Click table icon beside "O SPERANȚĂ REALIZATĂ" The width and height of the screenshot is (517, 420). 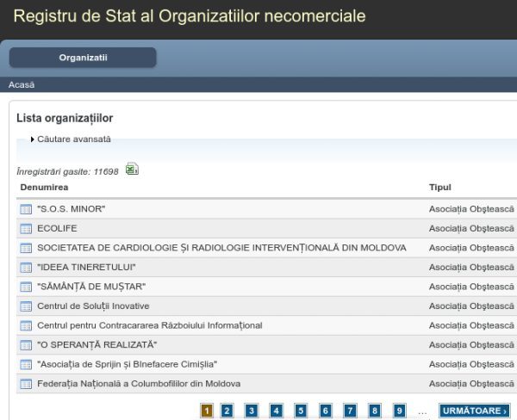[26, 345]
